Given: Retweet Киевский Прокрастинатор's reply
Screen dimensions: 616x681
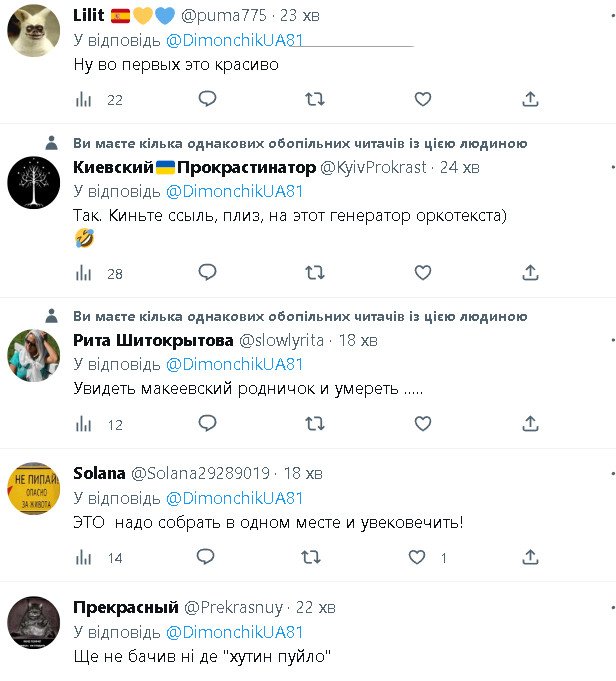Looking at the screenshot, I should (x=314, y=272).
